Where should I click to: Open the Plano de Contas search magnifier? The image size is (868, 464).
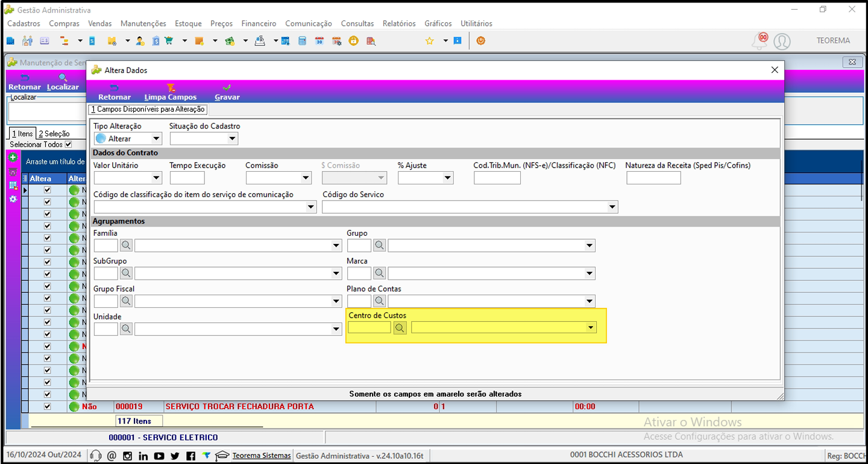pyautogui.click(x=379, y=301)
